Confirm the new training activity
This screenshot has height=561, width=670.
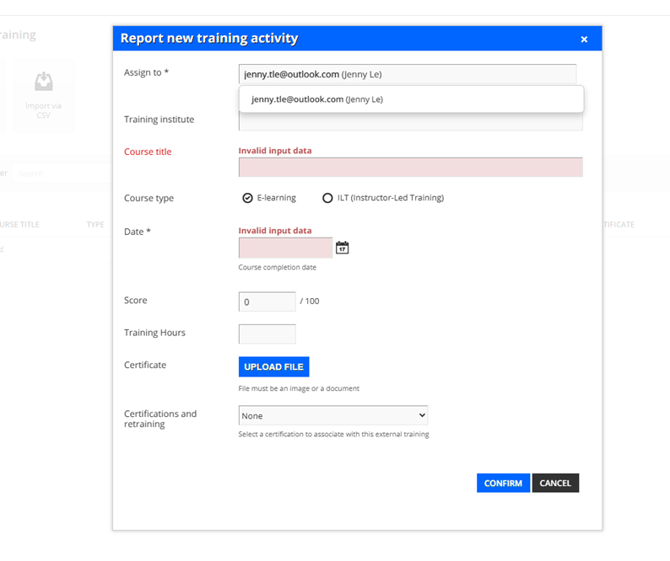[x=503, y=483]
